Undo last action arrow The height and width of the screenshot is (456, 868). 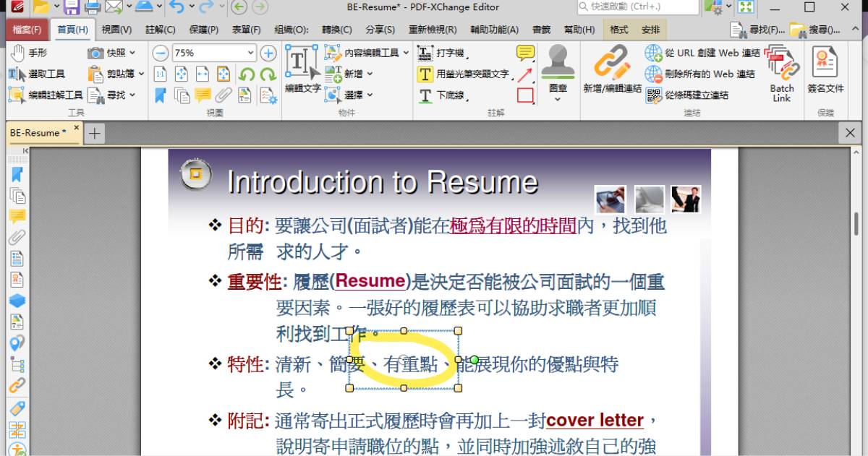tap(176, 8)
